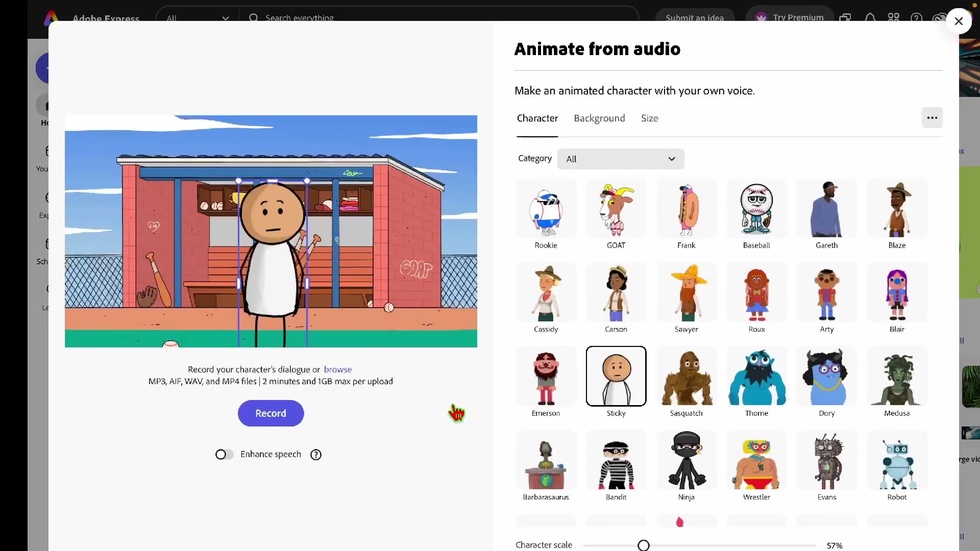Choose the Robot character
This screenshot has height=551, width=980.
897,461
